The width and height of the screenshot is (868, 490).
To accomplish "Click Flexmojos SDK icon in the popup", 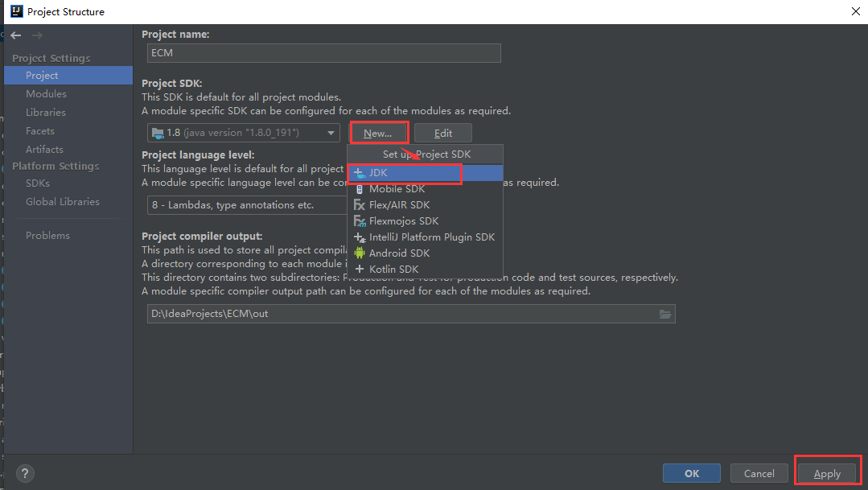I will pyautogui.click(x=360, y=221).
